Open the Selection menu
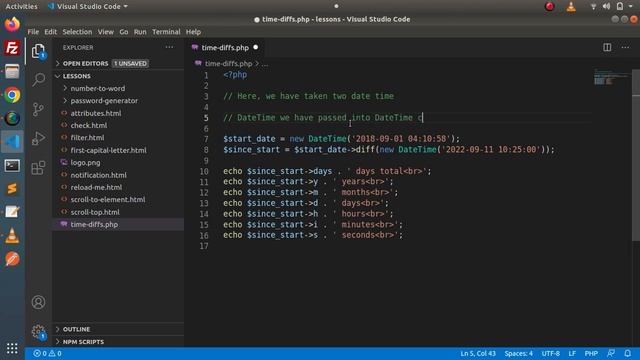The image size is (640, 360). point(77,32)
